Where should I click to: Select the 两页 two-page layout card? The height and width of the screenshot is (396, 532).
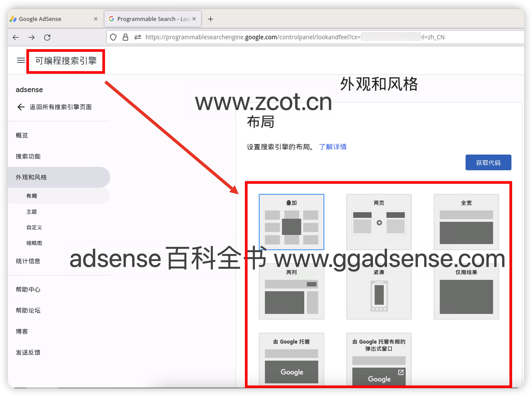click(x=379, y=222)
